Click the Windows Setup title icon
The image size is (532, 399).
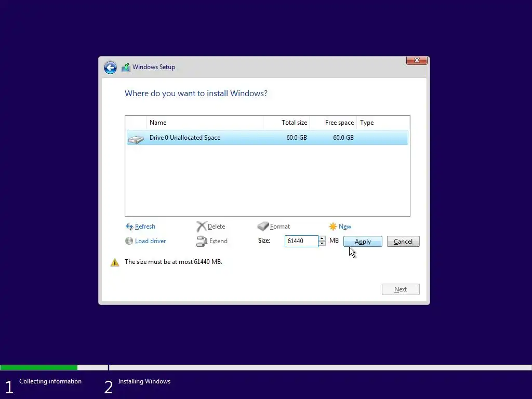(x=126, y=68)
